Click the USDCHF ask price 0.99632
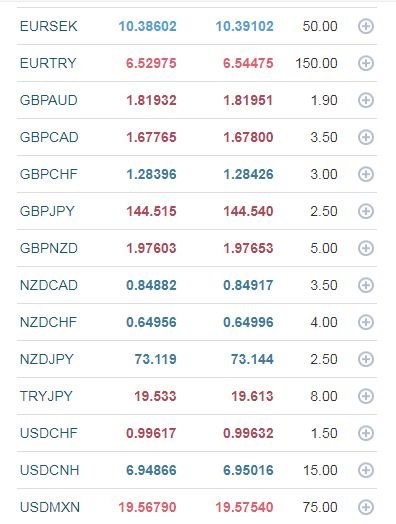This screenshot has height=524, width=396. tap(248, 433)
